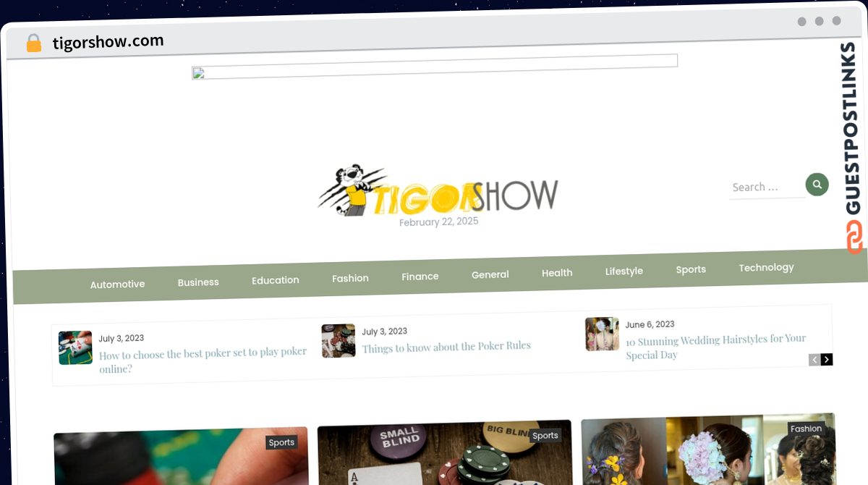Open the Automotive category
Image resolution: width=868 pixels, height=485 pixels.
117,284
